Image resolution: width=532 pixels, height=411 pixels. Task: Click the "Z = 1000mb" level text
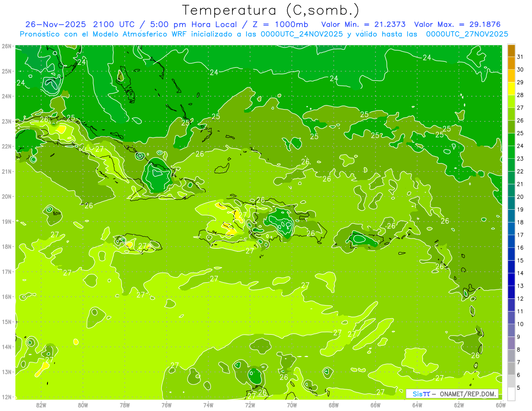pos(281,24)
